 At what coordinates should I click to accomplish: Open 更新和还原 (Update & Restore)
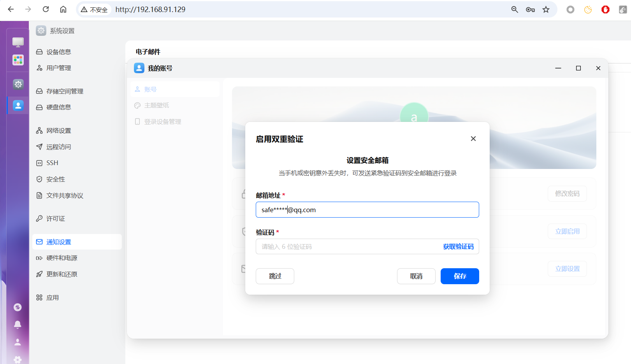(61, 274)
